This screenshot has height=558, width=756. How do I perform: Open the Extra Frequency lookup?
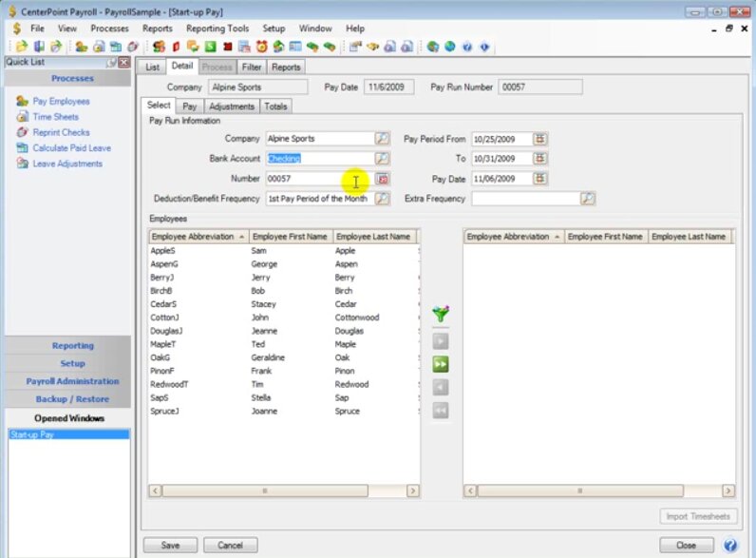[587, 199]
